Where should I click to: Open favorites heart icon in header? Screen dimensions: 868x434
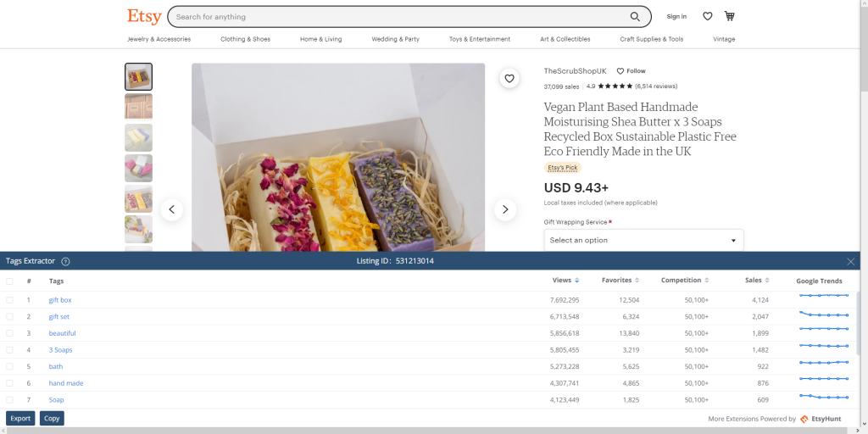708,16
